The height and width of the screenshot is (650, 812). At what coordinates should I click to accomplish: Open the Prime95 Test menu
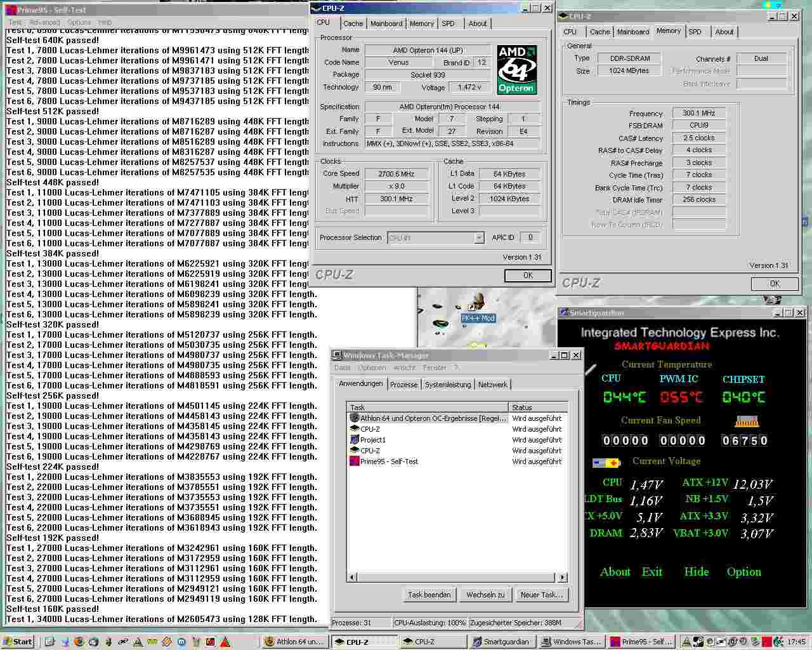pyautogui.click(x=15, y=22)
